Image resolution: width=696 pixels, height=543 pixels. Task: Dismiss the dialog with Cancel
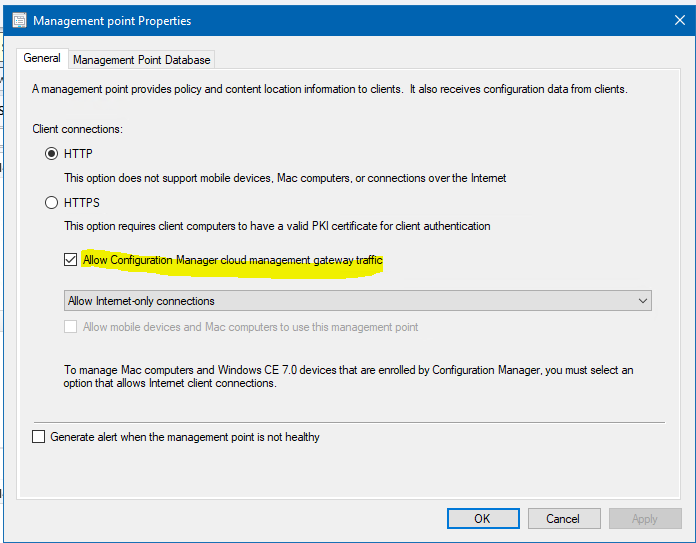click(x=564, y=519)
